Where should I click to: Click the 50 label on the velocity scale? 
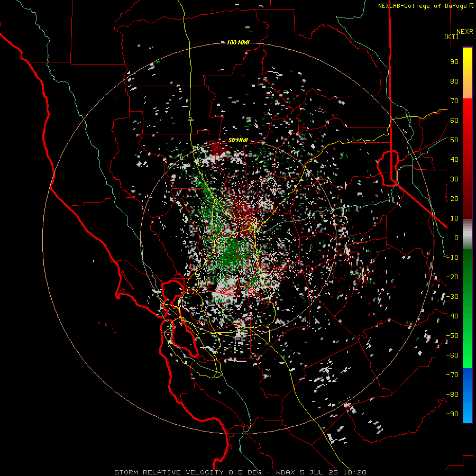coord(454,140)
